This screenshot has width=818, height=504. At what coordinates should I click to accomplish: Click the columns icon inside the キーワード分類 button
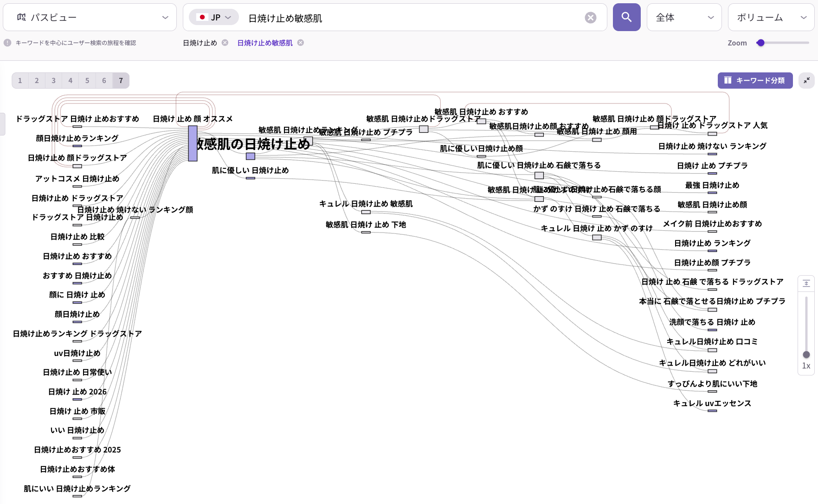point(728,80)
